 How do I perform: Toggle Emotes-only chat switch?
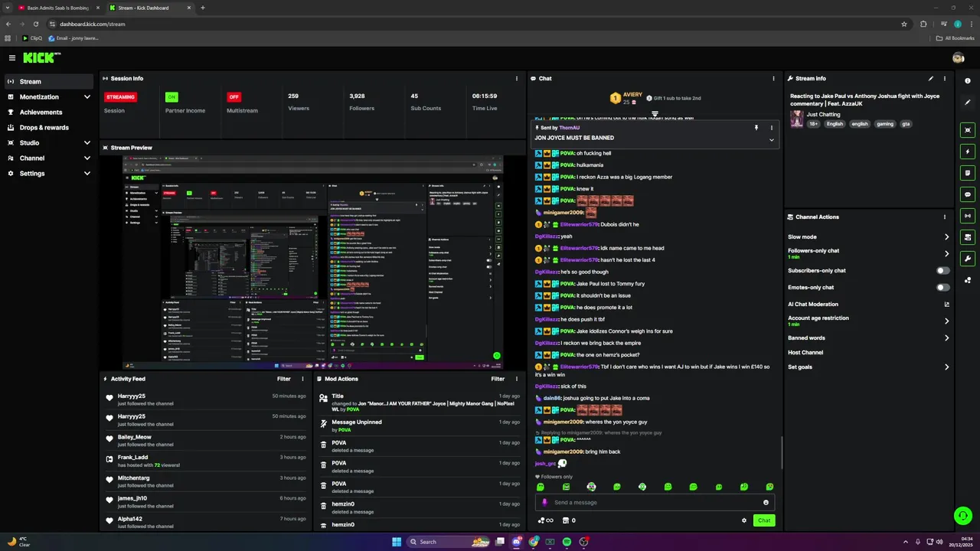(x=943, y=288)
